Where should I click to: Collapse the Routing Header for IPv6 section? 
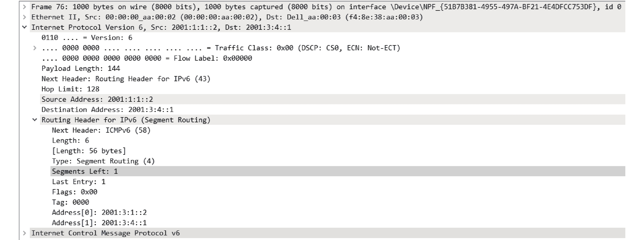click(35, 120)
